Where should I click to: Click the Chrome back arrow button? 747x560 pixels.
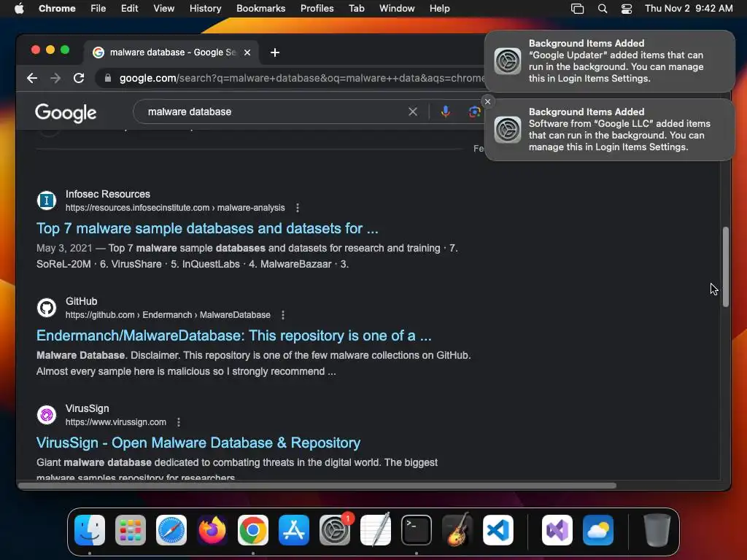pyautogui.click(x=32, y=78)
